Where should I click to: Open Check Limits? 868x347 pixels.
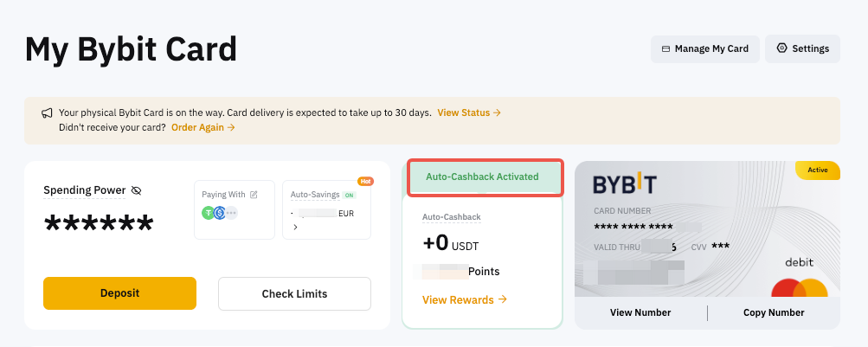(294, 293)
